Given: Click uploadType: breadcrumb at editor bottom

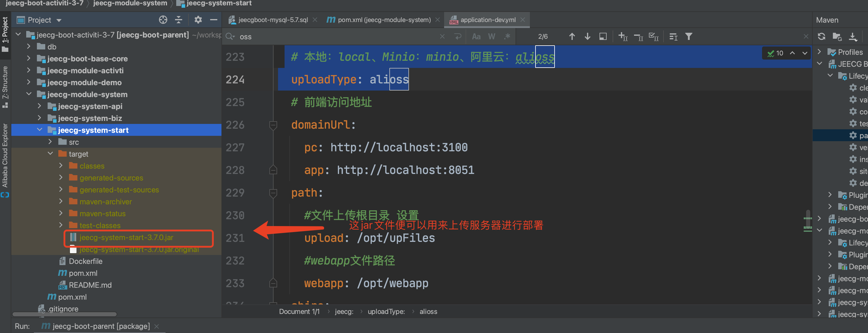Looking at the screenshot, I should point(386,312).
